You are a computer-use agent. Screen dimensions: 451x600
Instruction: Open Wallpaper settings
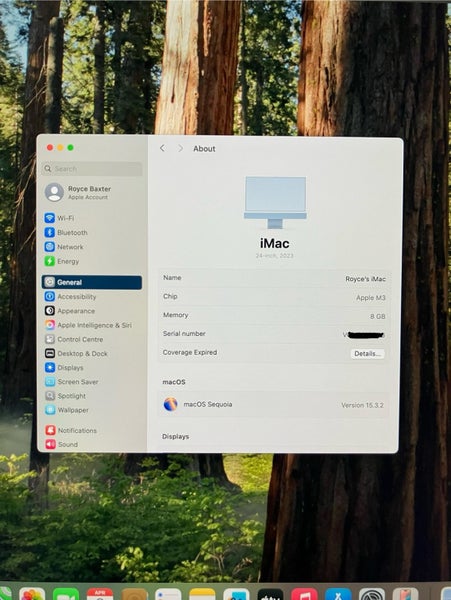(x=67, y=410)
